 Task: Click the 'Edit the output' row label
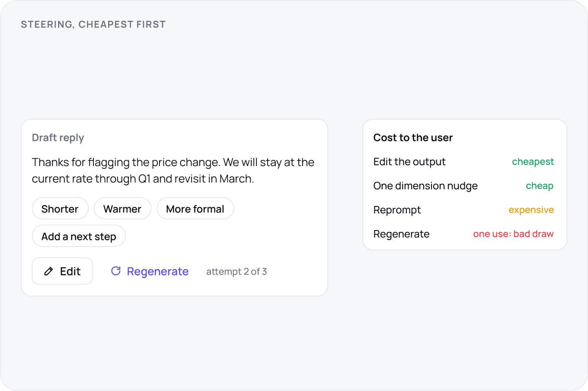(x=409, y=162)
